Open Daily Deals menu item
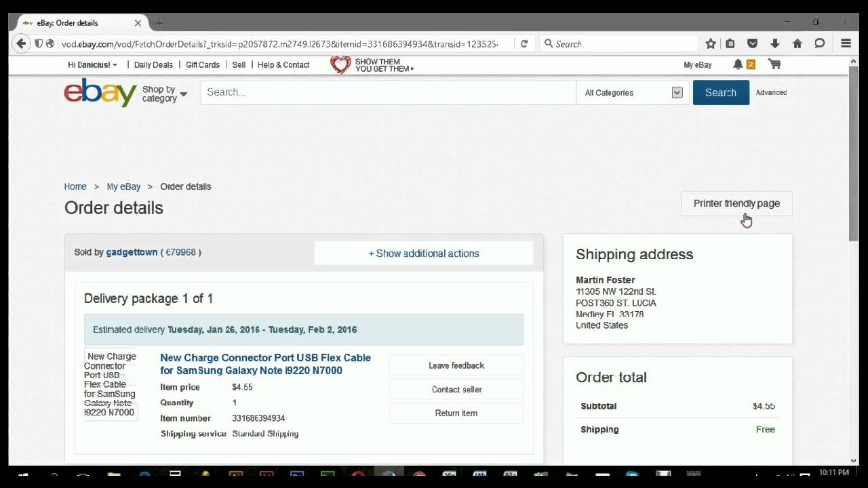 click(153, 65)
